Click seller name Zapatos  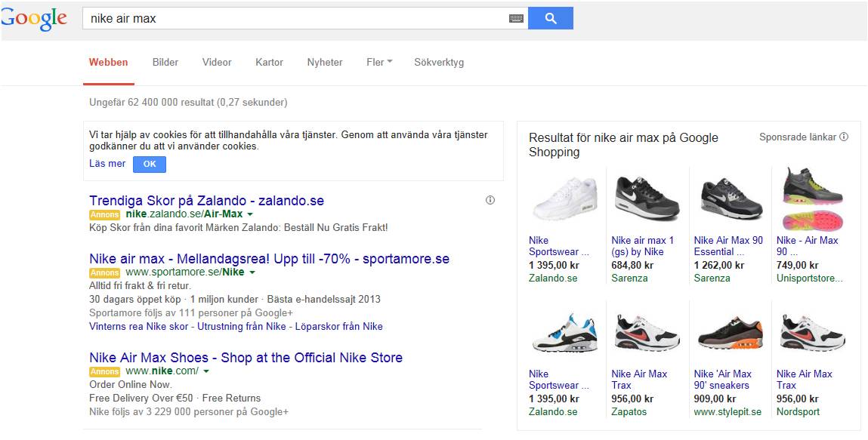[x=629, y=412]
